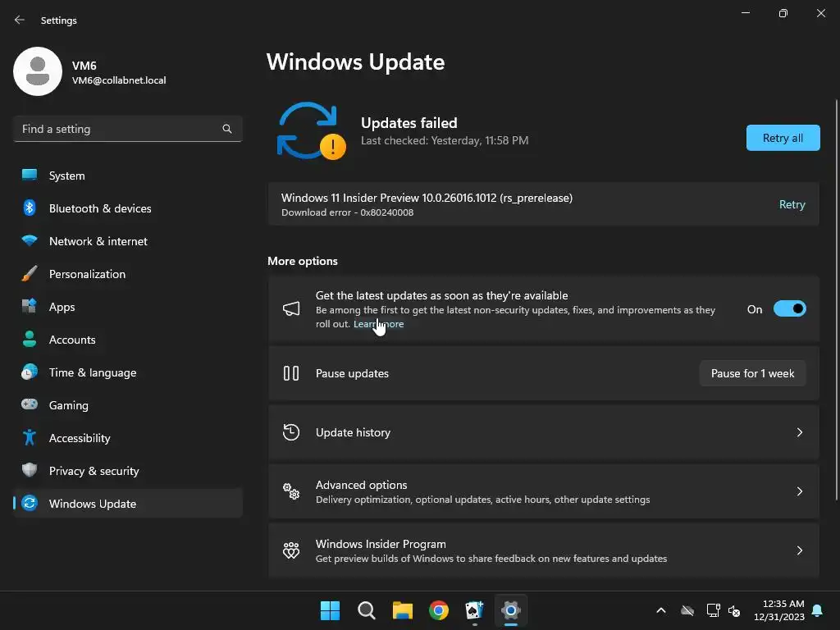
Task: Select the Apps label in sidebar
Action: pyautogui.click(x=62, y=307)
